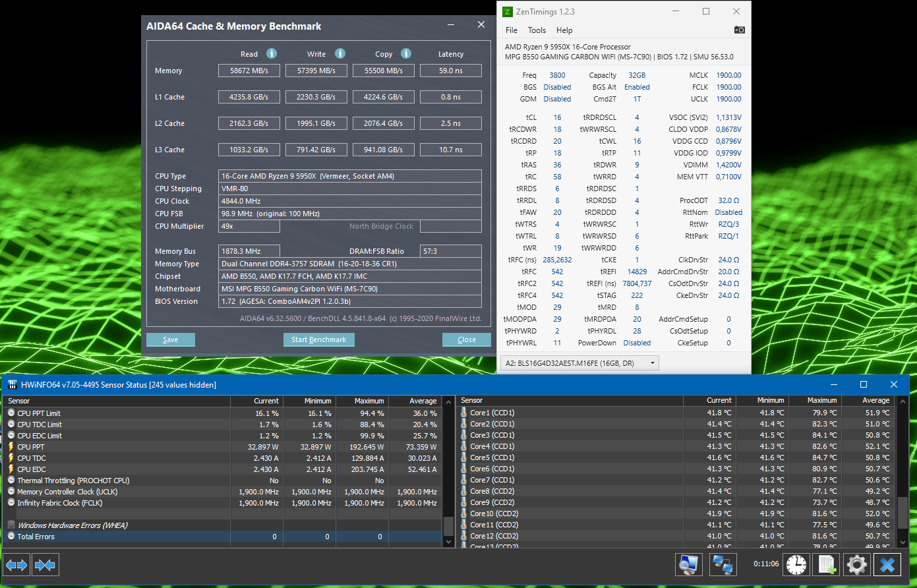Click the Average column header in right panel
Viewport: 917px width, 588px height.
(868, 400)
